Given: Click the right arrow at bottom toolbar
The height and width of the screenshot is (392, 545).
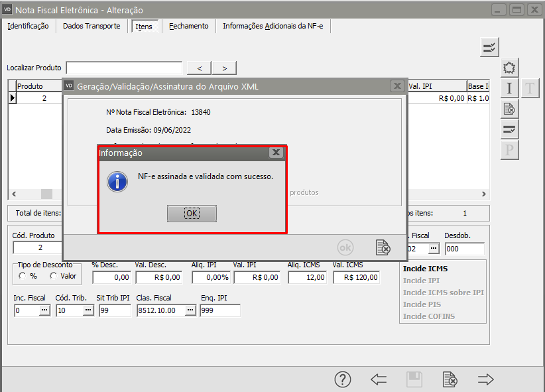Looking at the screenshot, I should click(x=486, y=379).
